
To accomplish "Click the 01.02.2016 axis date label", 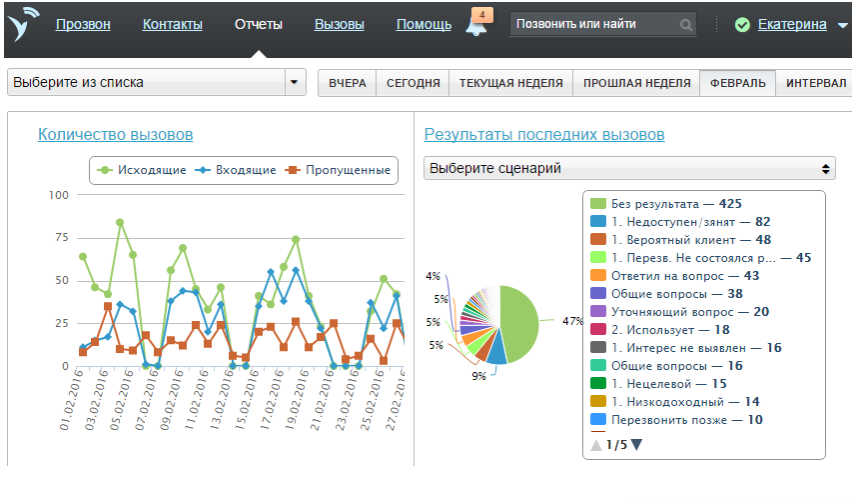I will click(x=72, y=400).
